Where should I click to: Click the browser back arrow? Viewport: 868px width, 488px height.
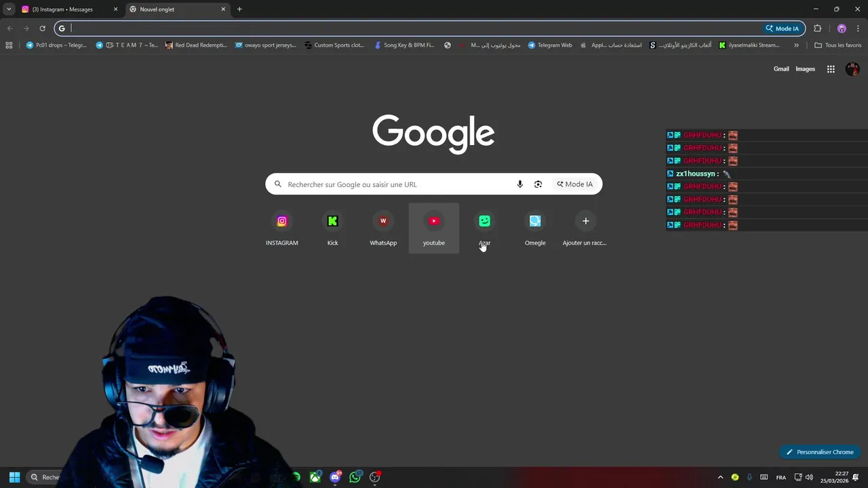click(9, 28)
